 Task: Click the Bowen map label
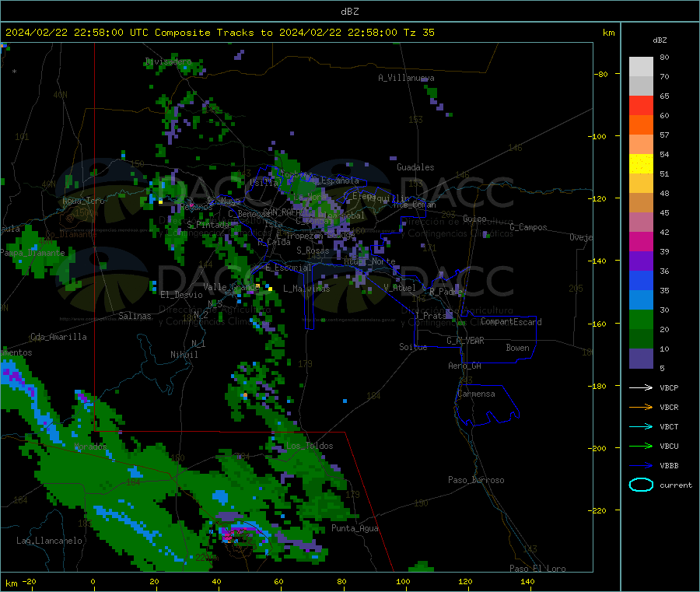click(517, 348)
